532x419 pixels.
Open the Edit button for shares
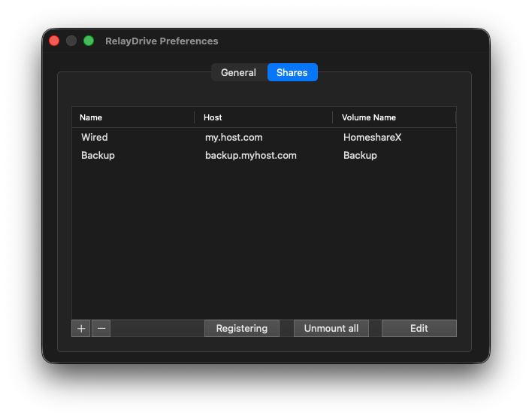point(419,329)
